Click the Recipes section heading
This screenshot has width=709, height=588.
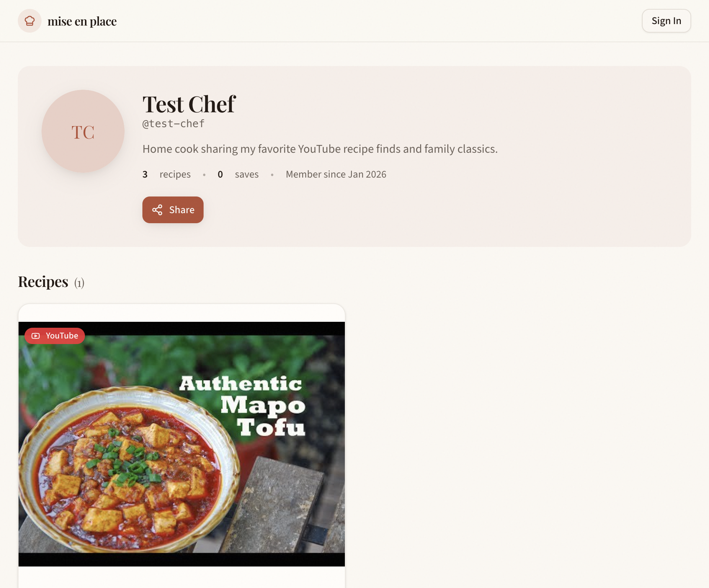[x=43, y=282]
